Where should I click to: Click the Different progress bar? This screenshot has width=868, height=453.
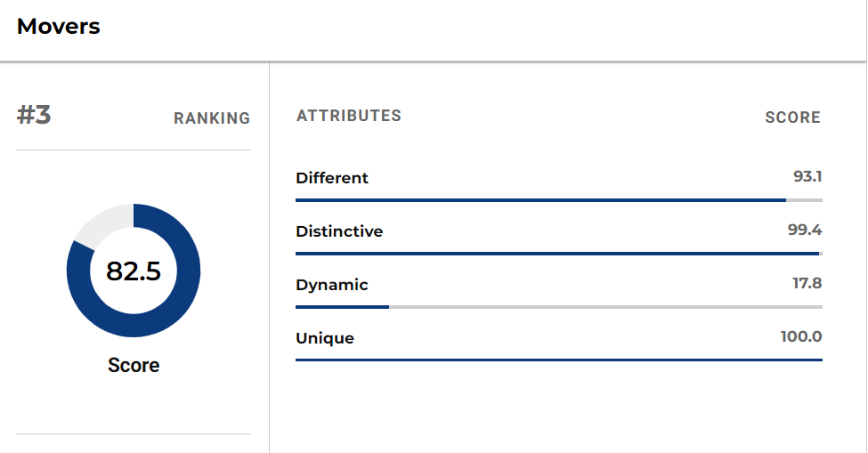pos(559,200)
